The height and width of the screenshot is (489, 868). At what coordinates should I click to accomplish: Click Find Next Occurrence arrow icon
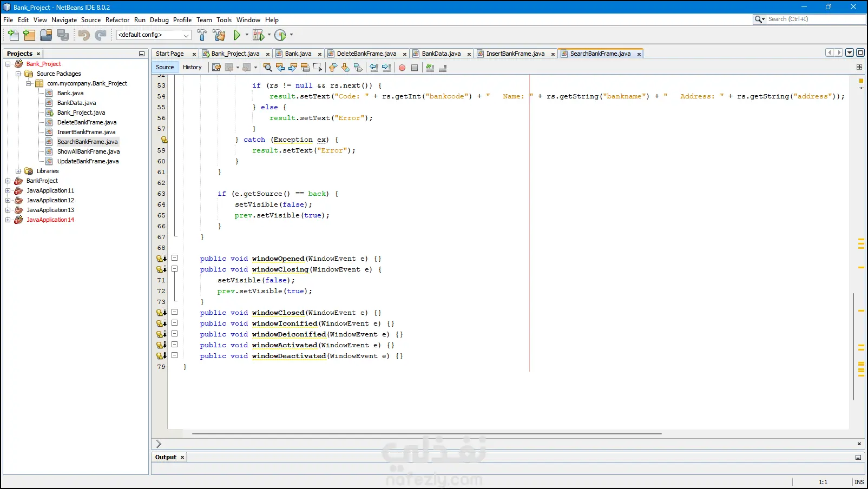coord(293,68)
